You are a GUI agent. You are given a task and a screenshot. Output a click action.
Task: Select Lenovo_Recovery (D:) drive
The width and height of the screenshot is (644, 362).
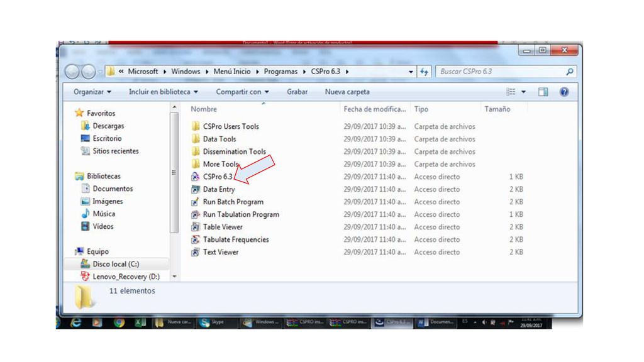pyautogui.click(x=126, y=277)
